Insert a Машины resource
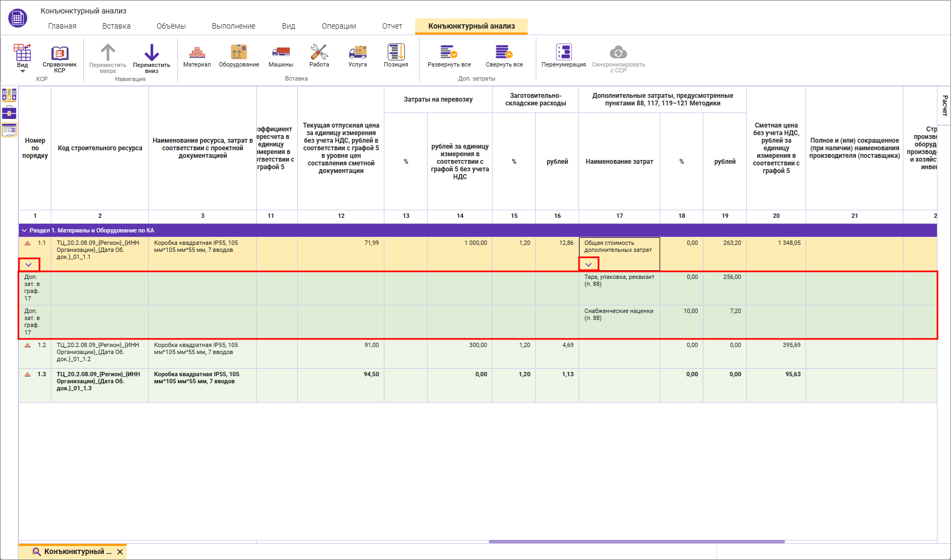 tap(281, 56)
